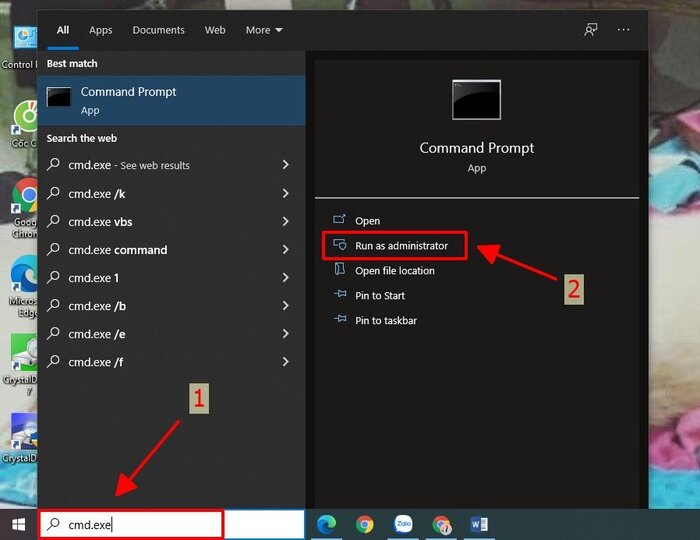Click the taskbar search box containing cmd.exe

tap(172, 524)
